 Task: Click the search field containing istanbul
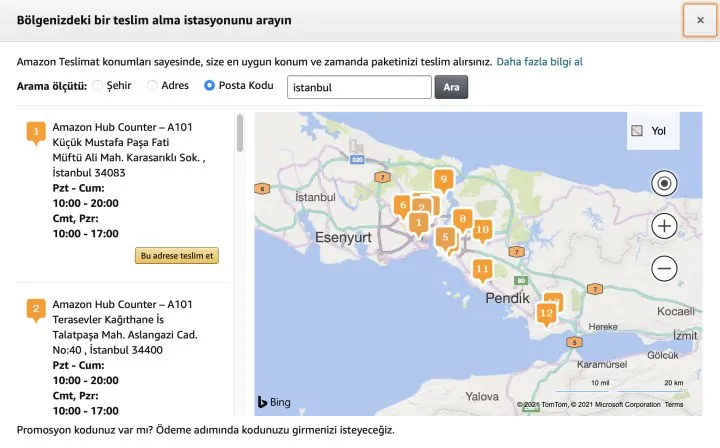(x=359, y=87)
